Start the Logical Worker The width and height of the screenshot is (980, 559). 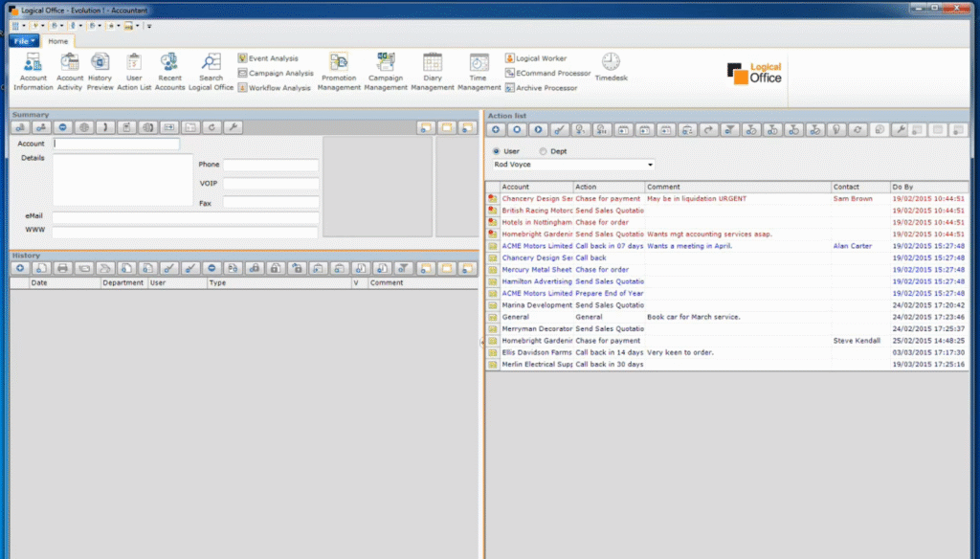[536, 58]
